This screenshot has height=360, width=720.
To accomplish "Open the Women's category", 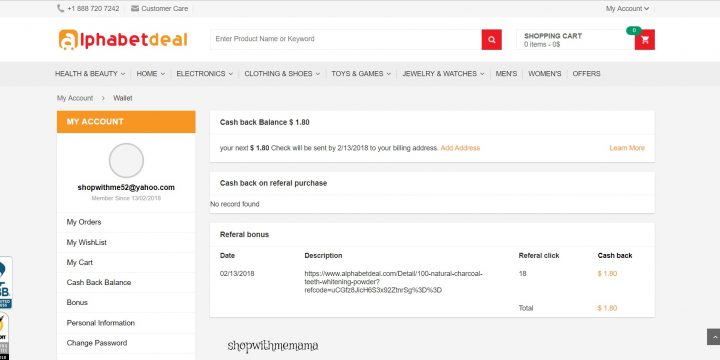I will pos(545,73).
